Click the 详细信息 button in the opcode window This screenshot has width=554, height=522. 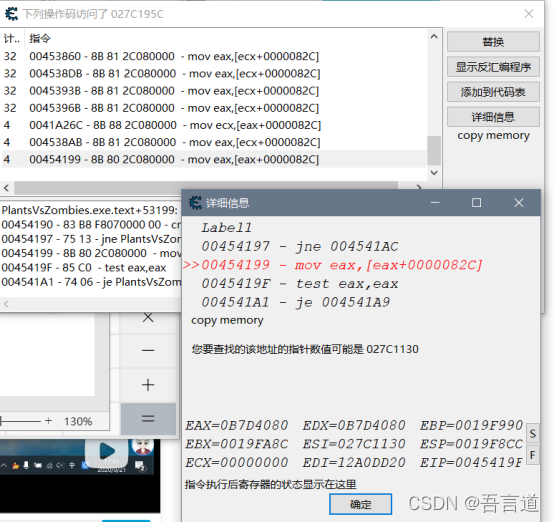[x=493, y=117]
